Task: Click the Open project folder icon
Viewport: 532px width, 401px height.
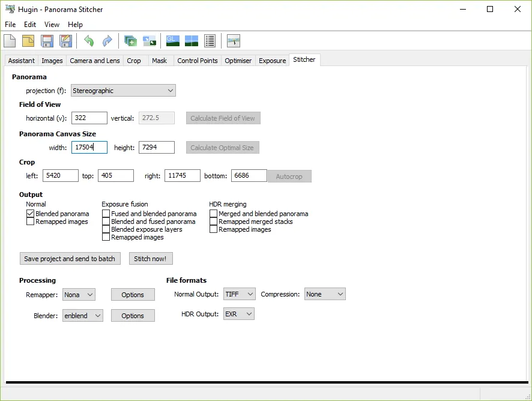Action: click(28, 41)
